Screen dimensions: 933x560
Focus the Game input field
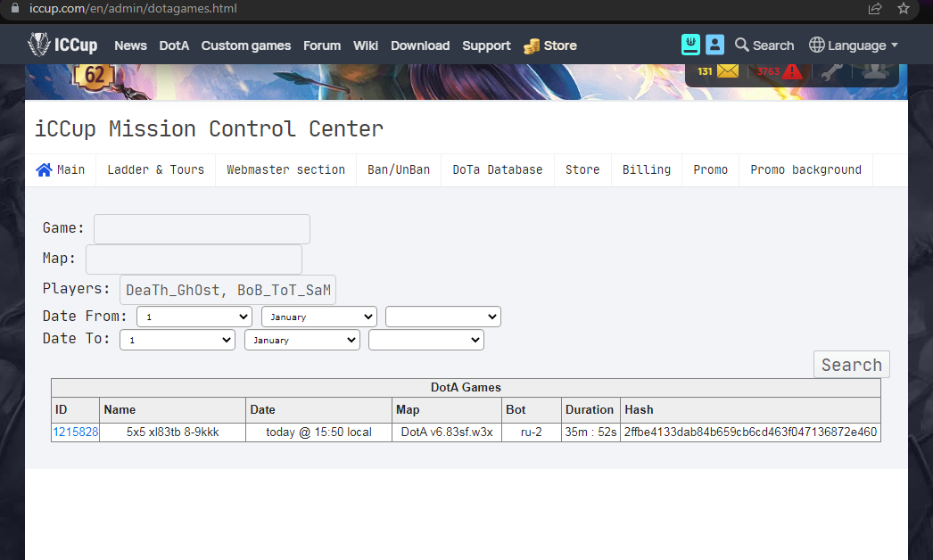coord(202,229)
